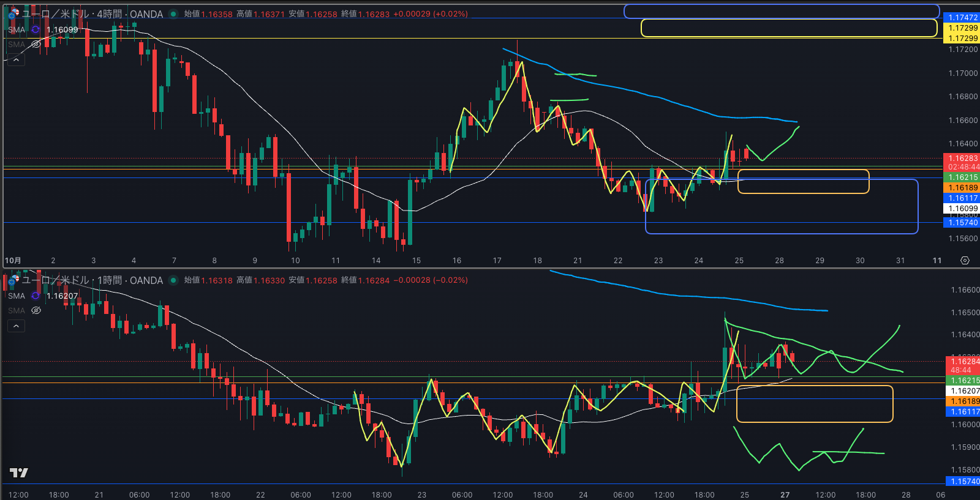Click the green market status dot on 1-hour chart

click(x=173, y=280)
